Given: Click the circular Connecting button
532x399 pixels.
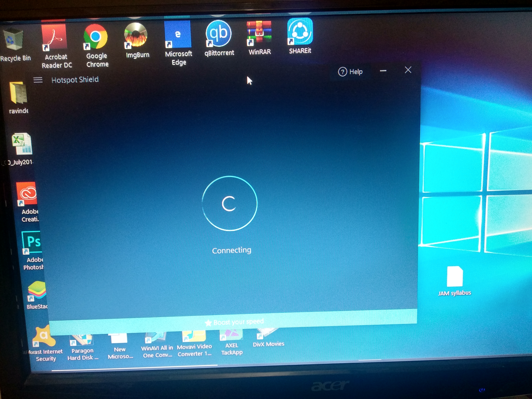Looking at the screenshot, I should click(x=230, y=203).
